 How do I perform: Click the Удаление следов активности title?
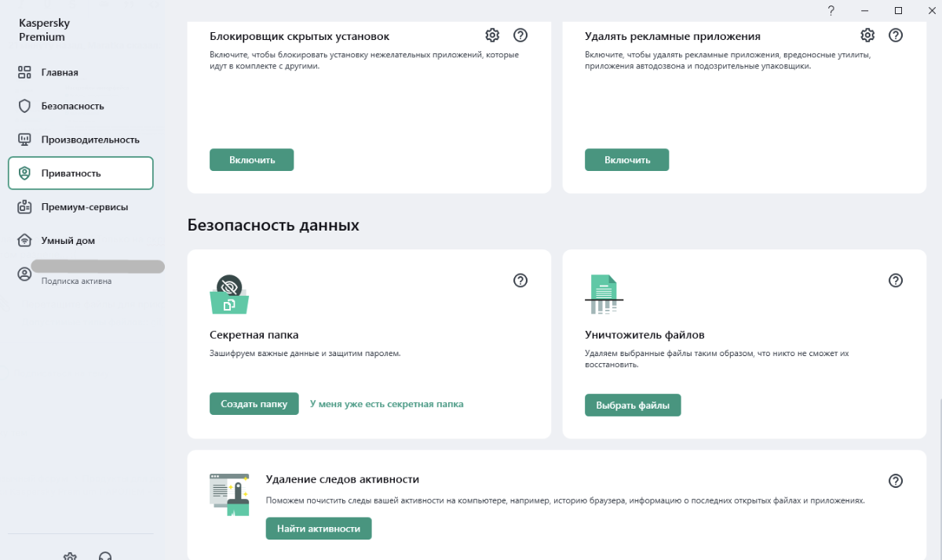click(x=342, y=478)
